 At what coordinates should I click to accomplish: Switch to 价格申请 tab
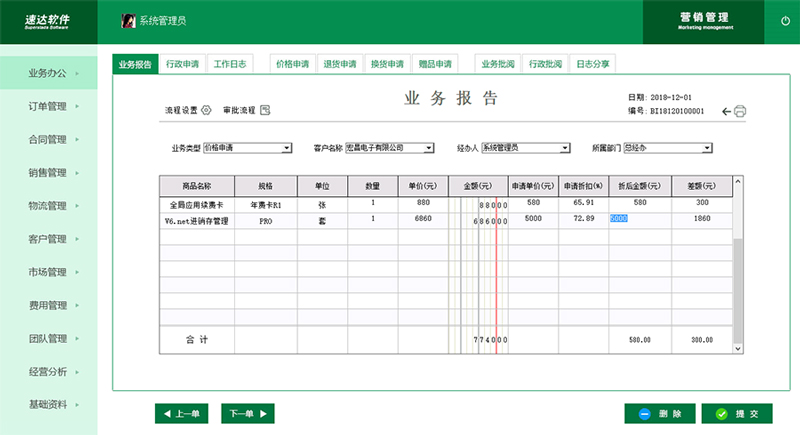293,64
